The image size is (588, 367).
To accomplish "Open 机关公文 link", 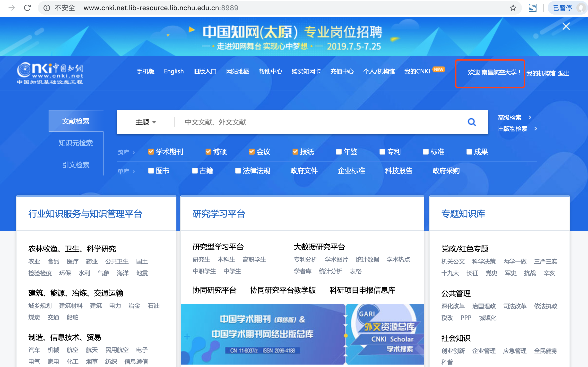I will coord(453,261).
